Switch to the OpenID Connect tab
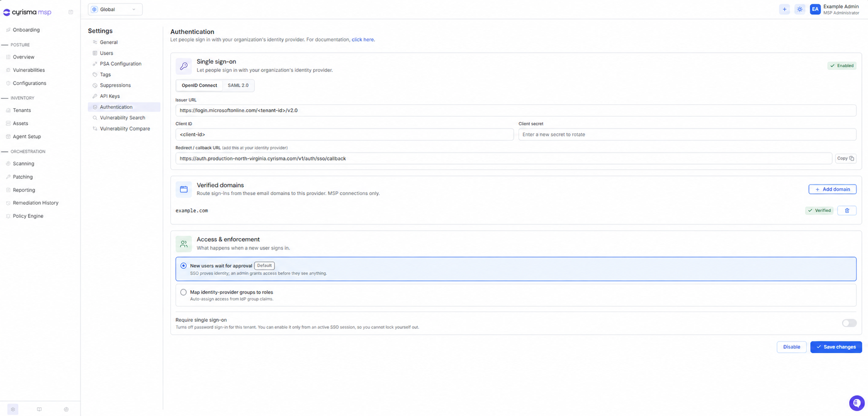Screen dimensions: 868x416 [199, 85]
